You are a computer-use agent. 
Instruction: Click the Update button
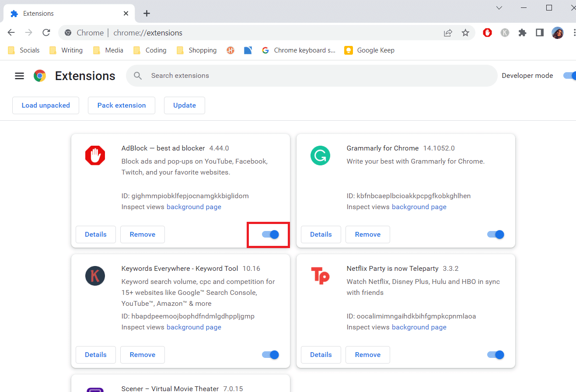click(x=185, y=105)
